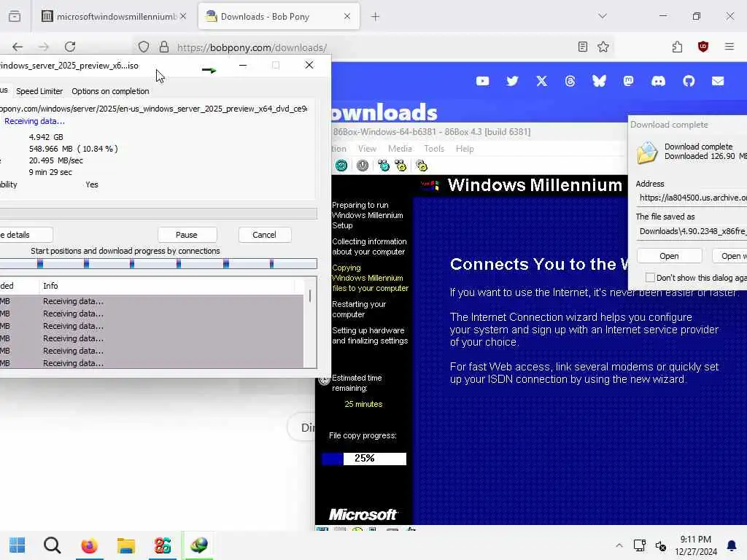The width and height of the screenshot is (747, 560).
Task: Send Ctrl+Alt+Esc via yellow keys icon in 86Box
Action: 400,166
